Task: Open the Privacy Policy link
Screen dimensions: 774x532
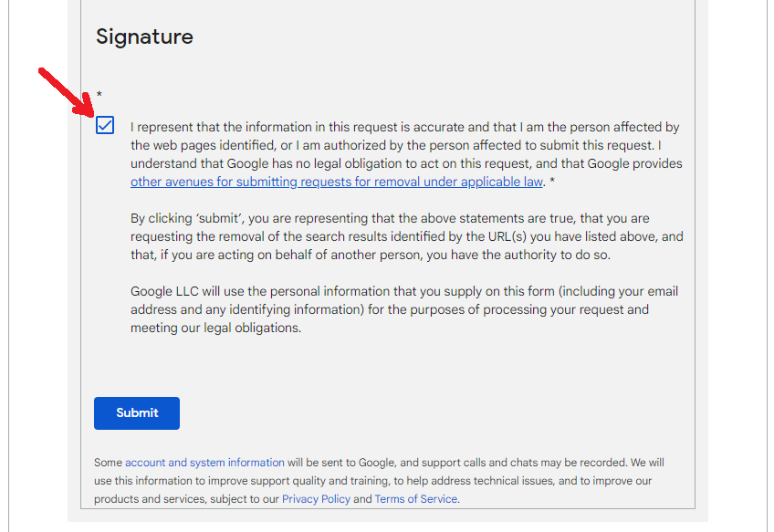Action: click(316, 499)
